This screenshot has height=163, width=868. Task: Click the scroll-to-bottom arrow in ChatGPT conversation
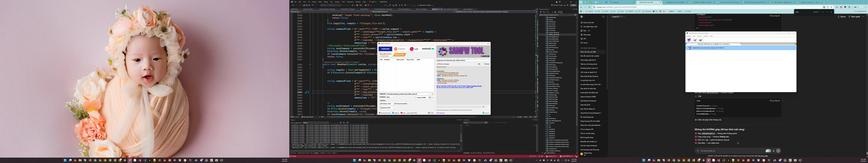738,143
